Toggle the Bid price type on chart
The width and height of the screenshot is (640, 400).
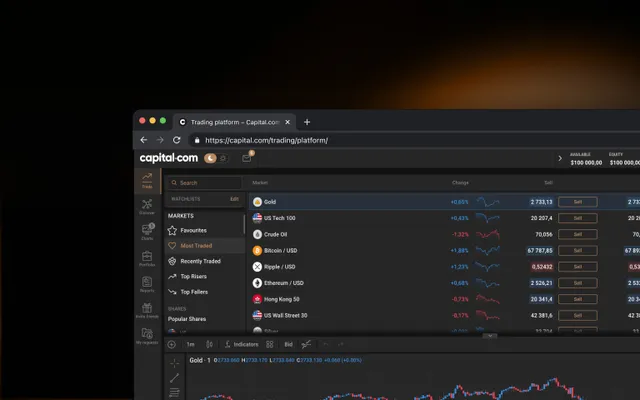click(288, 344)
